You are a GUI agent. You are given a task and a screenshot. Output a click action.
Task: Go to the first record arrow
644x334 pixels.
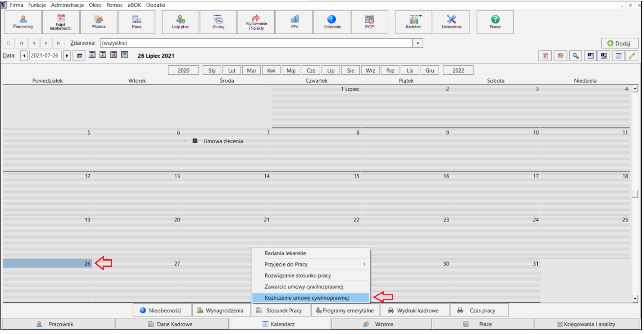click(22, 43)
